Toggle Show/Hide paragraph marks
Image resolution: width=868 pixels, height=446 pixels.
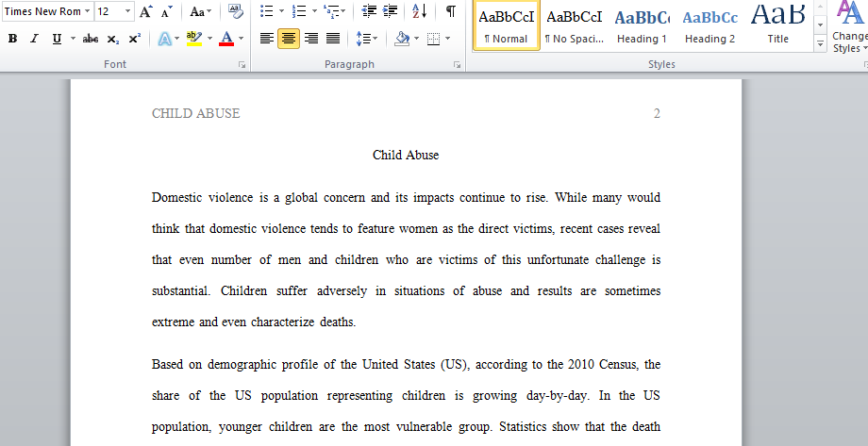(451, 11)
